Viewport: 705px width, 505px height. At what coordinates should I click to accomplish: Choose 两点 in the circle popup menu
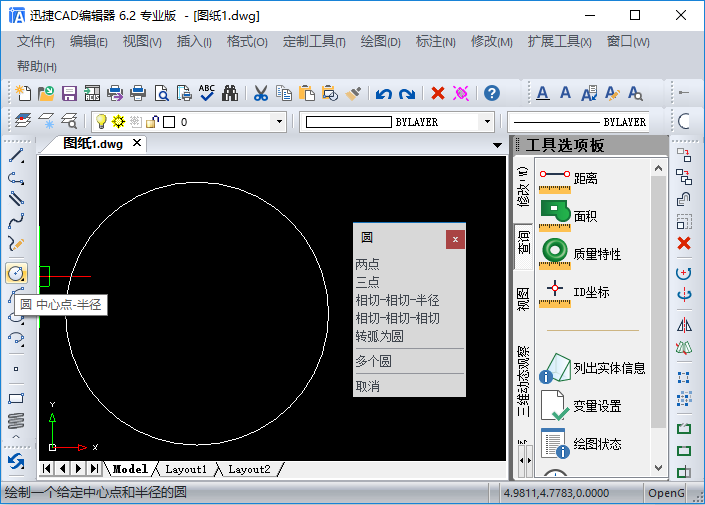(367, 264)
